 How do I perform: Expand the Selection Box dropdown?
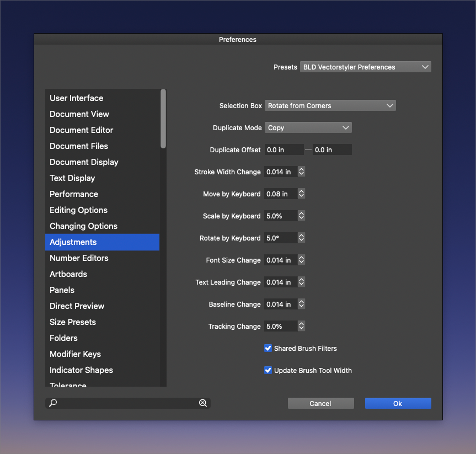coord(330,105)
